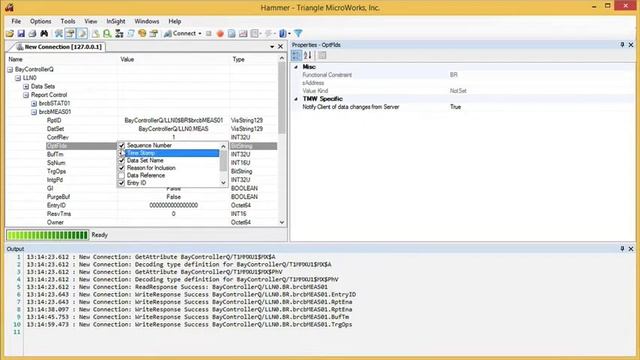The image size is (640, 360).
Task: Click the Property Pages icon in Properties
Action: click(322, 56)
